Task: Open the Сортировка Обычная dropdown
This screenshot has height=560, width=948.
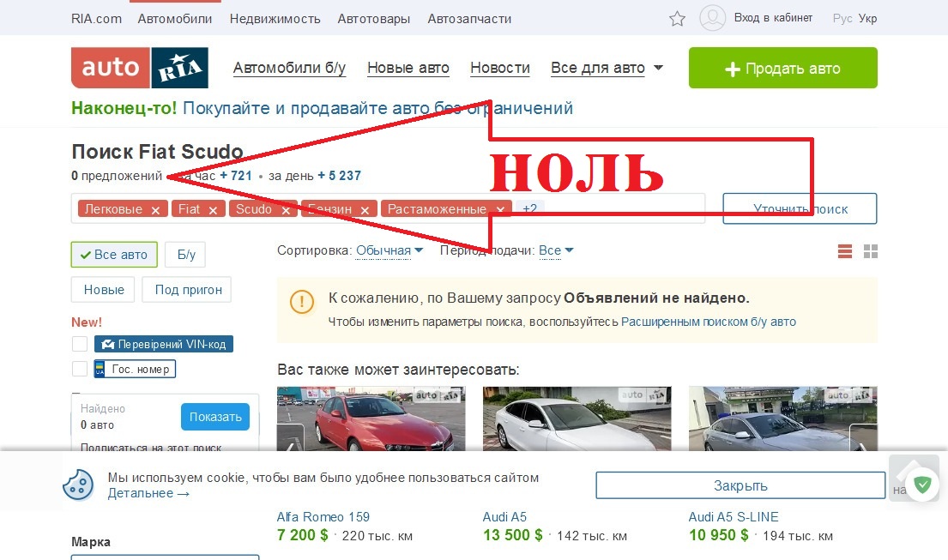Action: pyautogui.click(x=389, y=250)
